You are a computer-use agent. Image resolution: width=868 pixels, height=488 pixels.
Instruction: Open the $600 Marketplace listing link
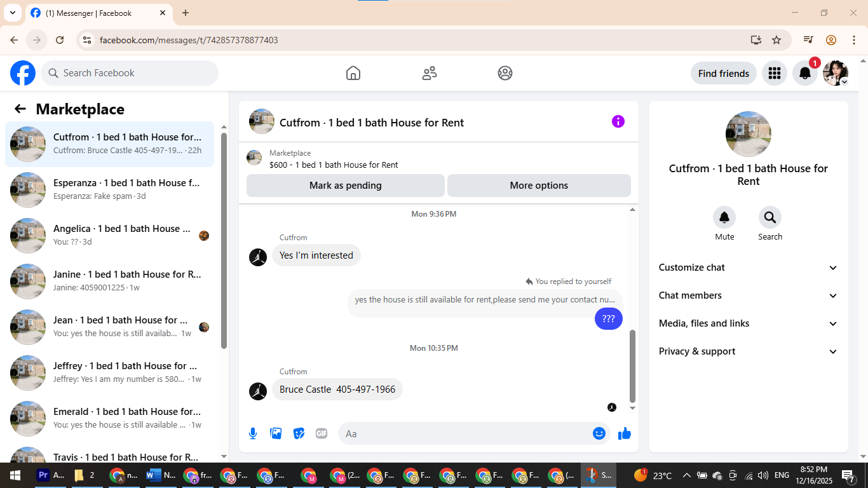[334, 165]
